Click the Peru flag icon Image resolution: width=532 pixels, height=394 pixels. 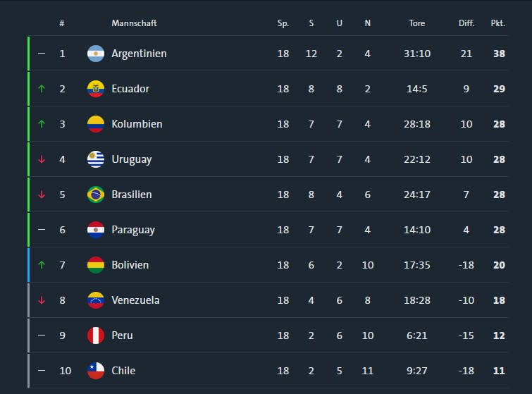coord(96,335)
